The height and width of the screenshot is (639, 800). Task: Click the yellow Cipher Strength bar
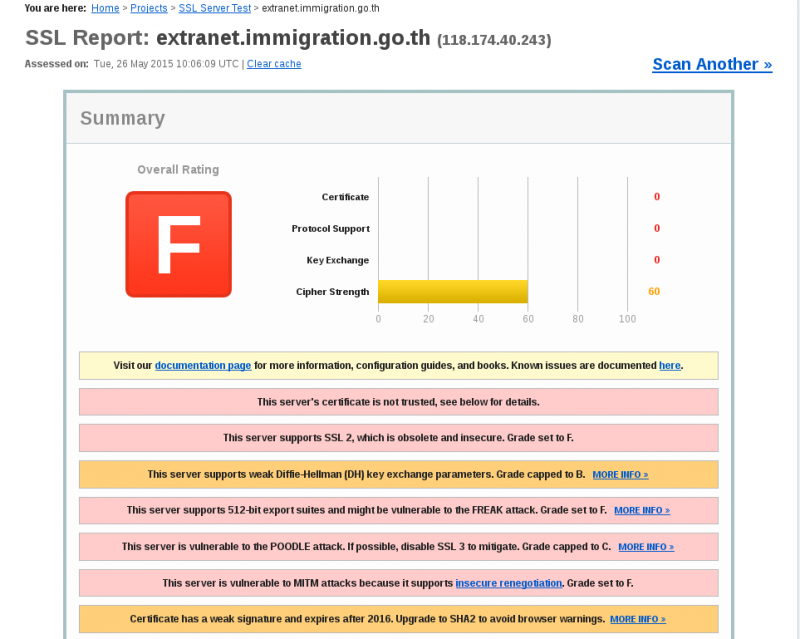click(x=452, y=292)
